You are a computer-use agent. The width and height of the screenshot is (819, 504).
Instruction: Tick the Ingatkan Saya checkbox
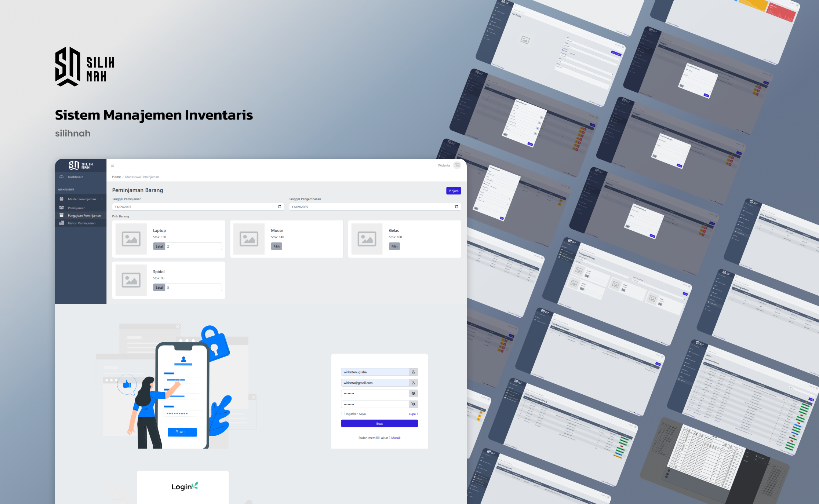point(343,414)
